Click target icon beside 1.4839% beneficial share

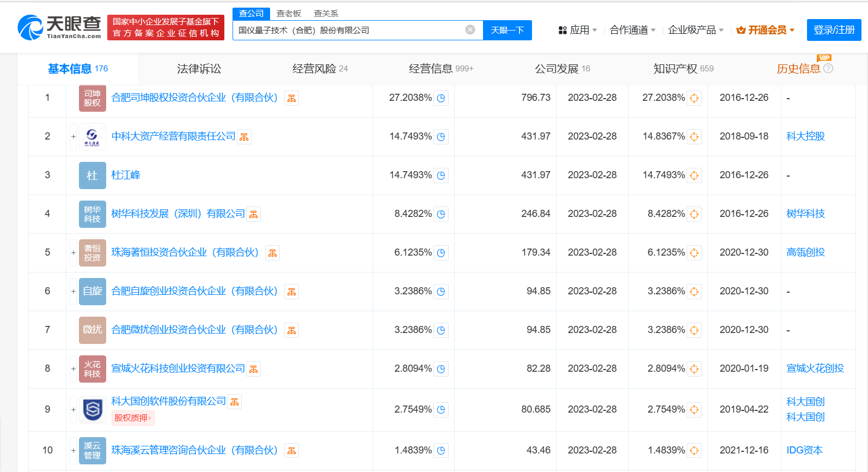coord(694,451)
